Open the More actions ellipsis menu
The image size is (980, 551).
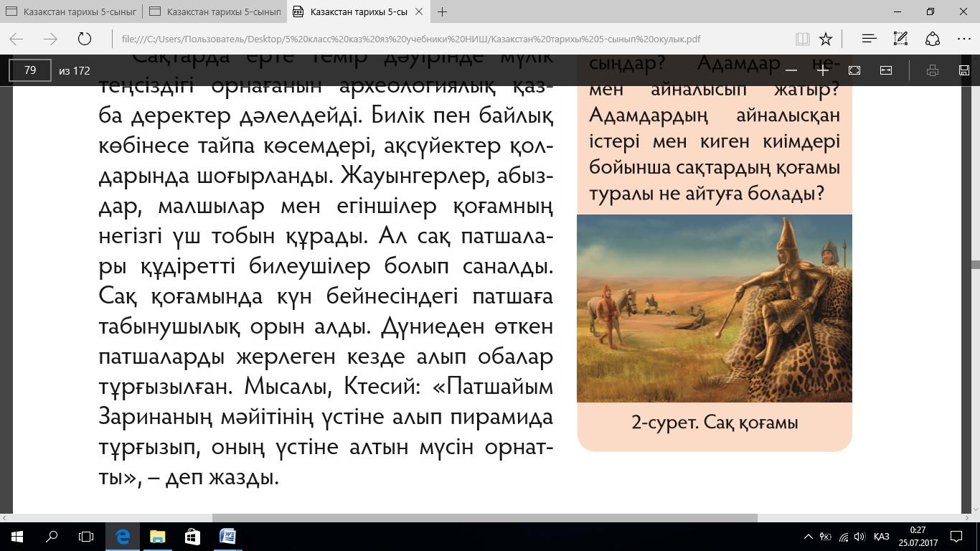[964, 39]
